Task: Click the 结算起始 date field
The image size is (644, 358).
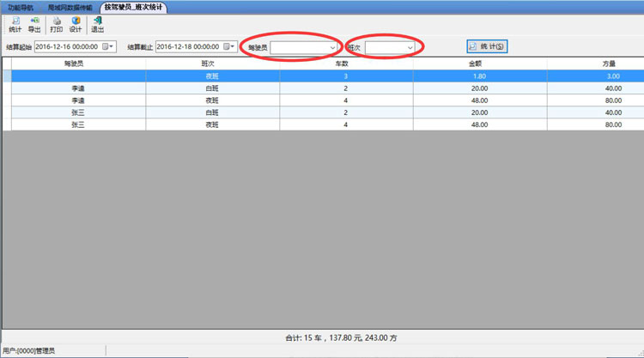Action: coord(67,46)
